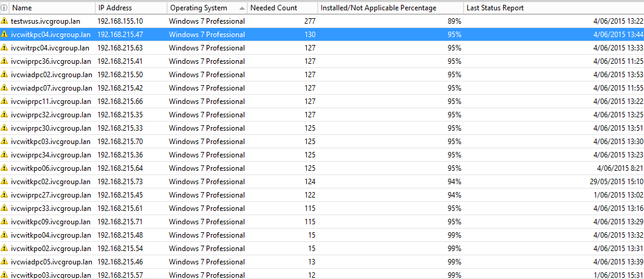Screen dimensions: 644x279
Task: Click the warning icon next to ivcwiprpc36.ivcgroup.lan
Action: pyautogui.click(x=5, y=61)
